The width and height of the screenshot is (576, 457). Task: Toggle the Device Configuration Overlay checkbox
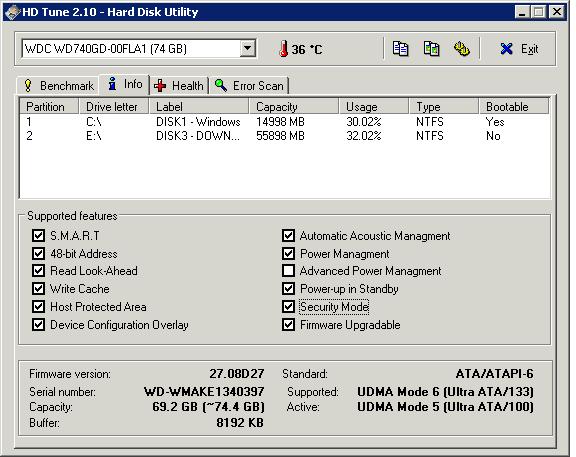point(38,325)
